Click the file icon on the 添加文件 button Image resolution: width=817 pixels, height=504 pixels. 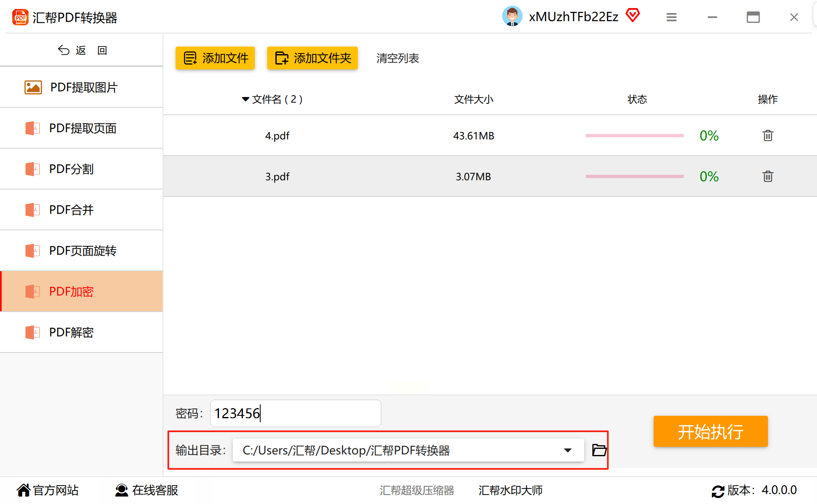click(x=190, y=58)
